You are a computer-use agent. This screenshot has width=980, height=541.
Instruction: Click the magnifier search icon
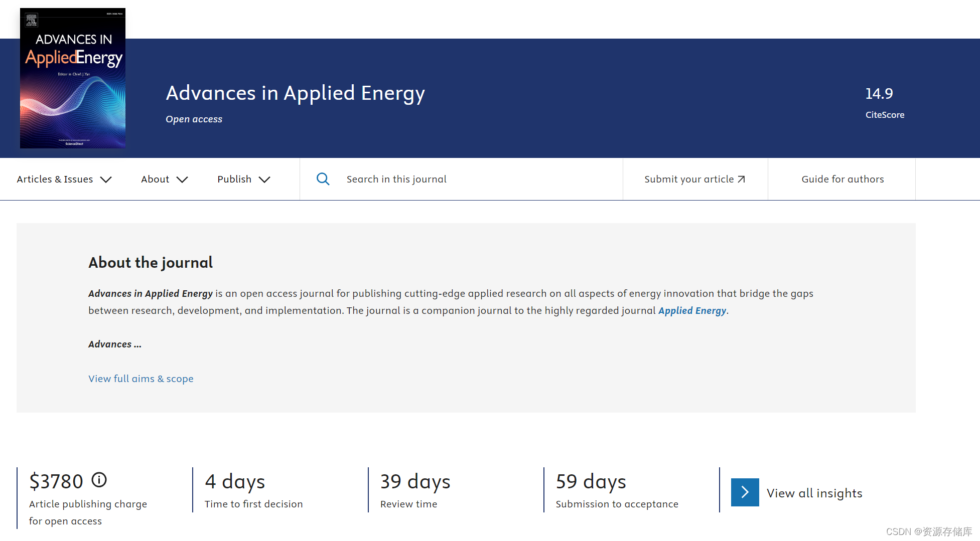coord(323,179)
